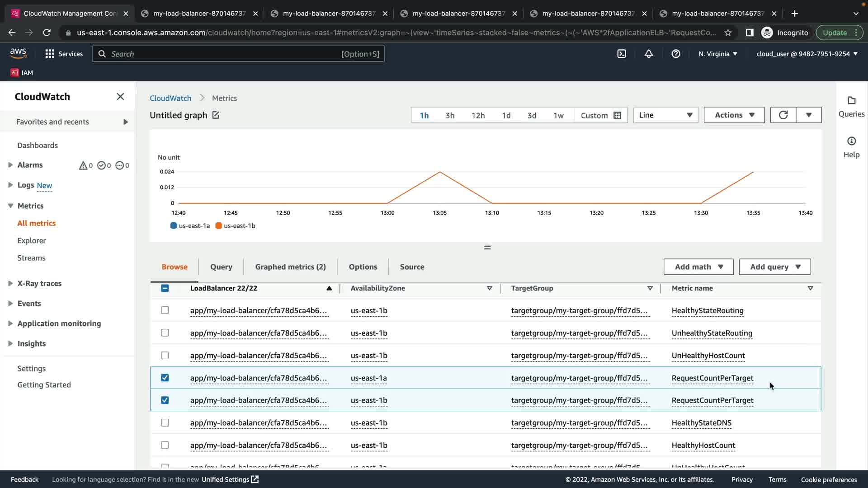
Task: Switch to the Graphed metrics tab
Action: click(290, 267)
